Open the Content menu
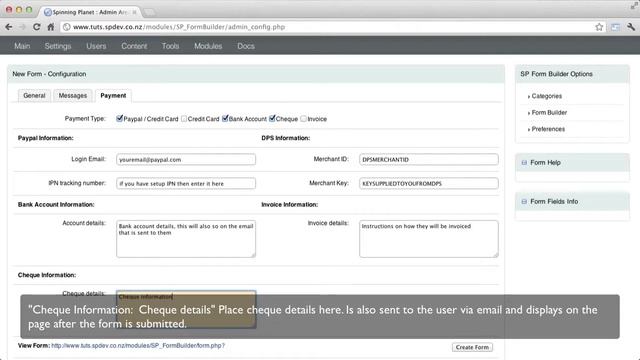The height and width of the screenshot is (360, 640). tap(134, 46)
